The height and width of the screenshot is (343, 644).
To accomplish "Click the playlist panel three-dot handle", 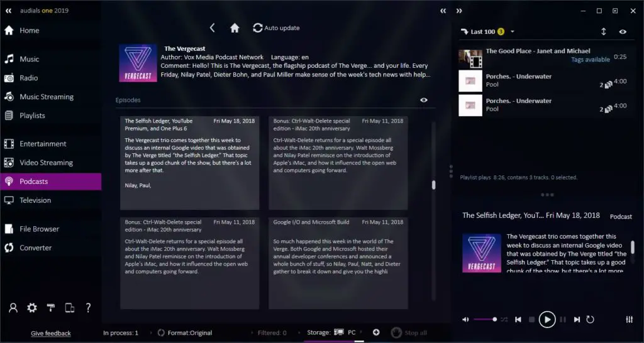I will coord(547,195).
